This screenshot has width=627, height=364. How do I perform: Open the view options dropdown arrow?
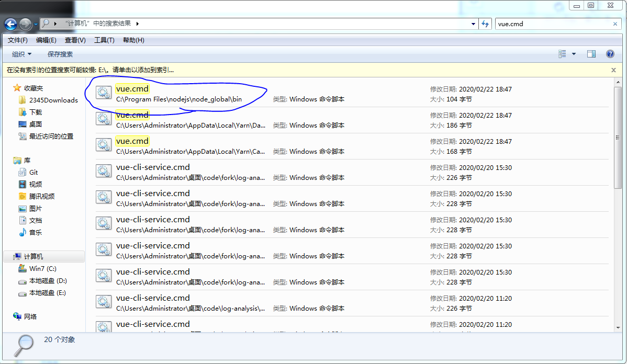pyautogui.click(x=574, y=54)
